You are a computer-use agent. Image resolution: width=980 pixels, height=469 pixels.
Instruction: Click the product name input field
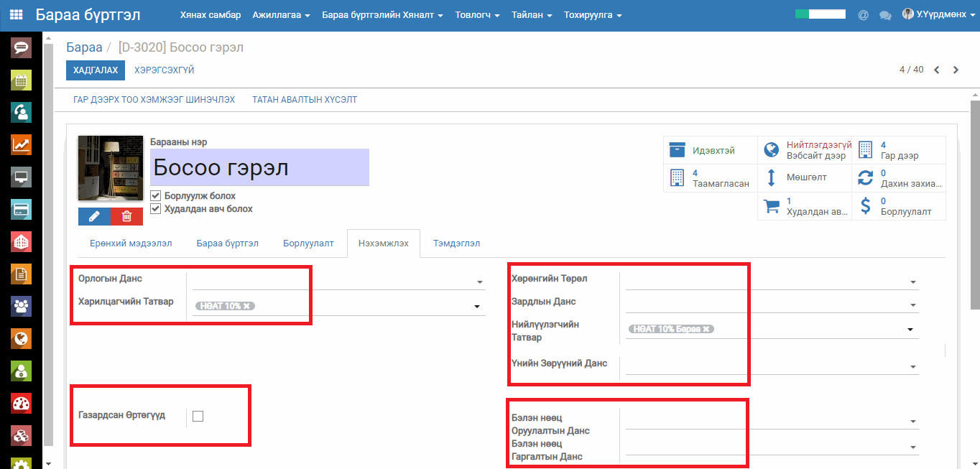click(259, 168)
